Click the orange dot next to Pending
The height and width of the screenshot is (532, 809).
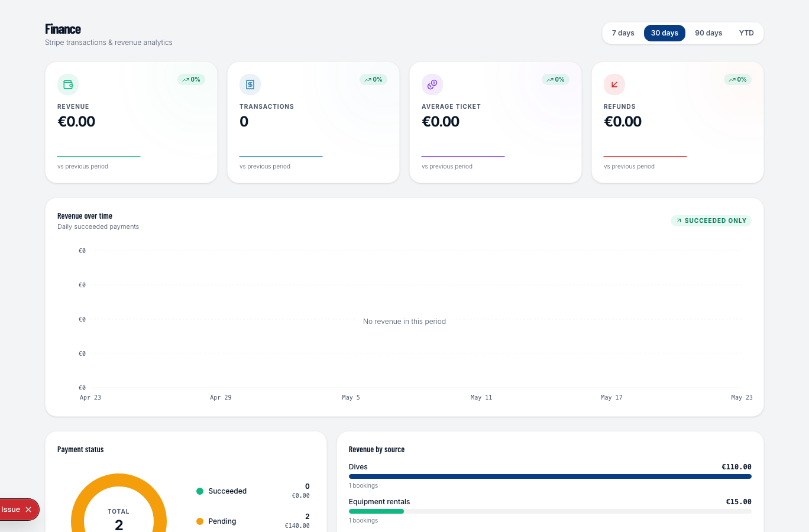pos(200,521)
